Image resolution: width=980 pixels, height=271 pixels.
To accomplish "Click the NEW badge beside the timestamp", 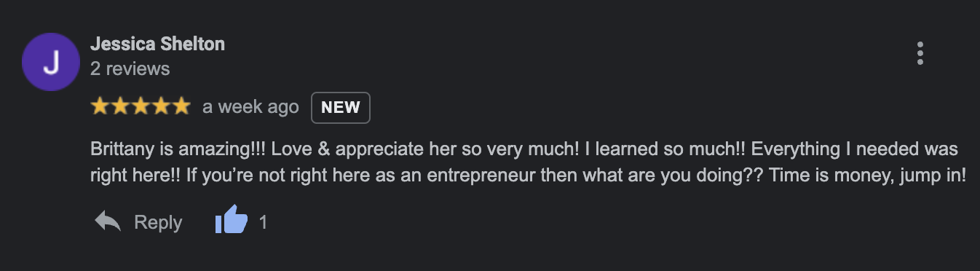I will click(341, 107).
